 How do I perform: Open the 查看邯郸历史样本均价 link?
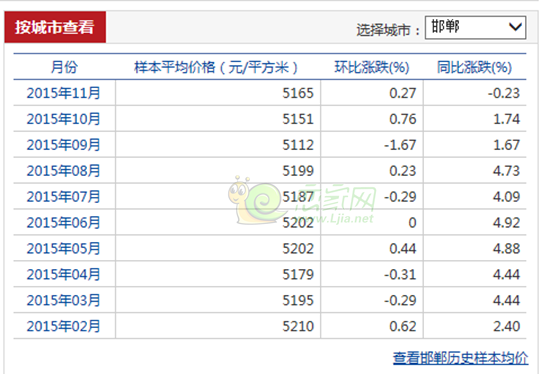coord(460,358)
